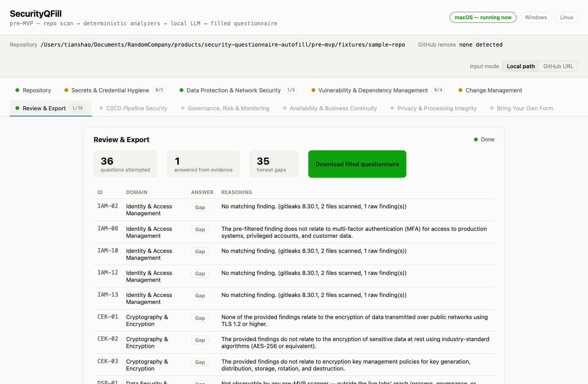Click the 36 questions attempted card
The width and height of the screenshot is (588, 384).
[125, 164]
